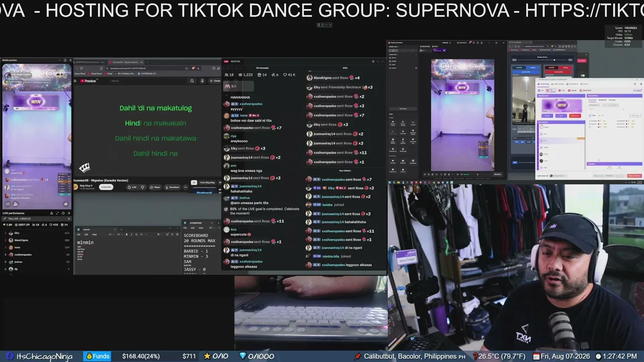Adjust the Master Volume slider

(542, 60)
